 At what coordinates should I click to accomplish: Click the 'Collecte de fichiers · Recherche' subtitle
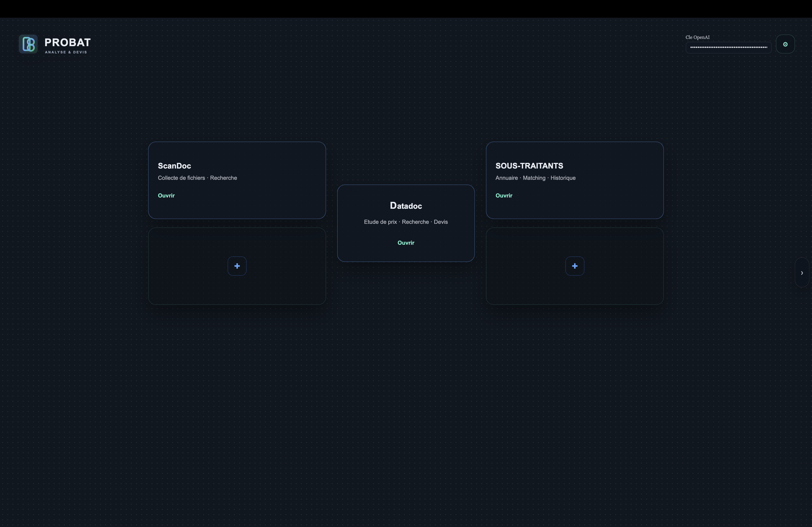pyautogui.click(x=197, y=178)
